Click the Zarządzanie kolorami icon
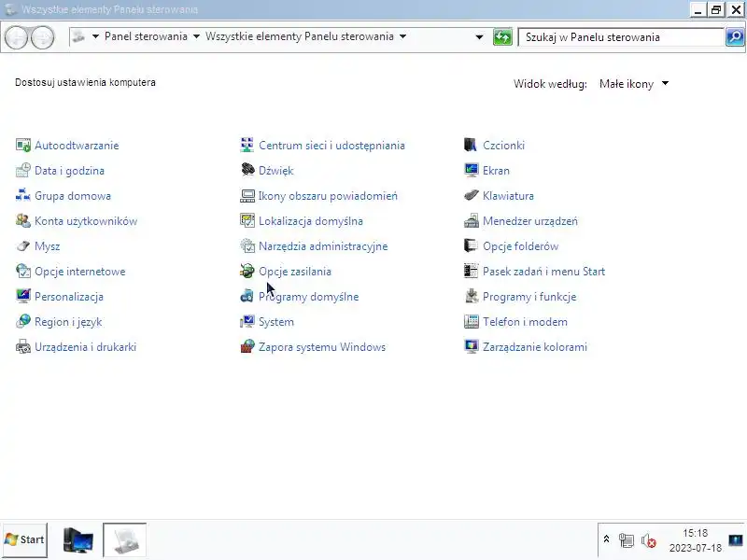This screenshot has width=747, height=560. (x=472, y=347)
